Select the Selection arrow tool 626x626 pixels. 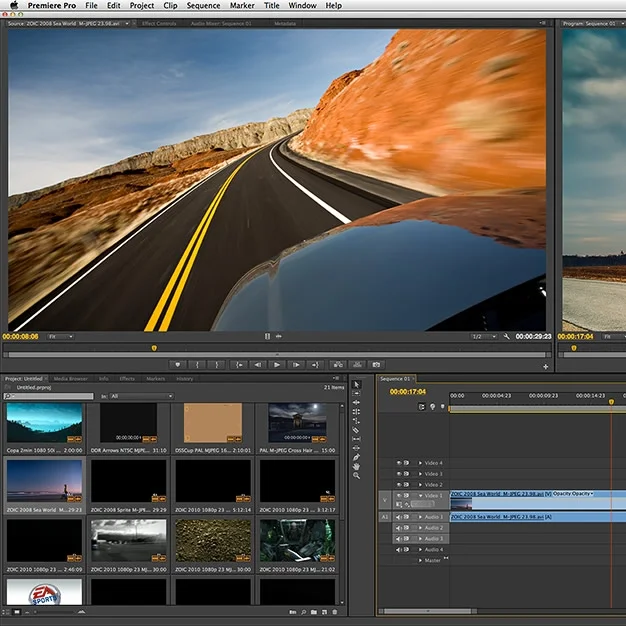click(357, 384)
